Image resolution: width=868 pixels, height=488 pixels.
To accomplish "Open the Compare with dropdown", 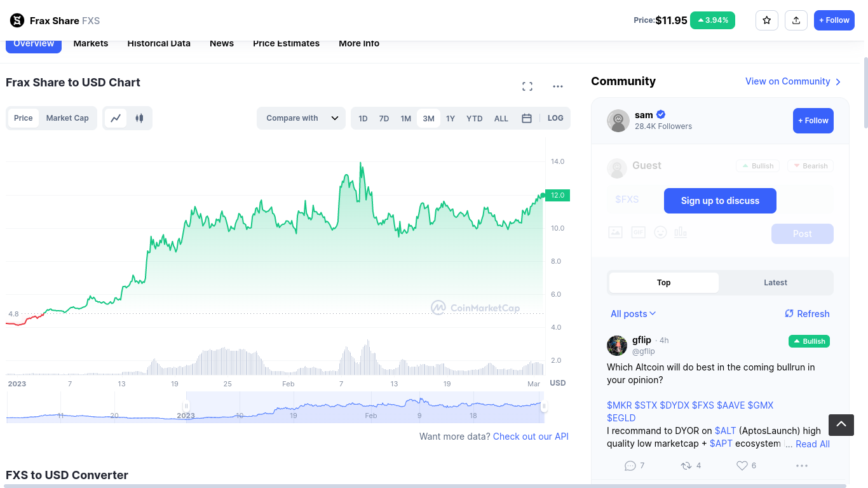I will pyautogui.click(x=301, y=118).
